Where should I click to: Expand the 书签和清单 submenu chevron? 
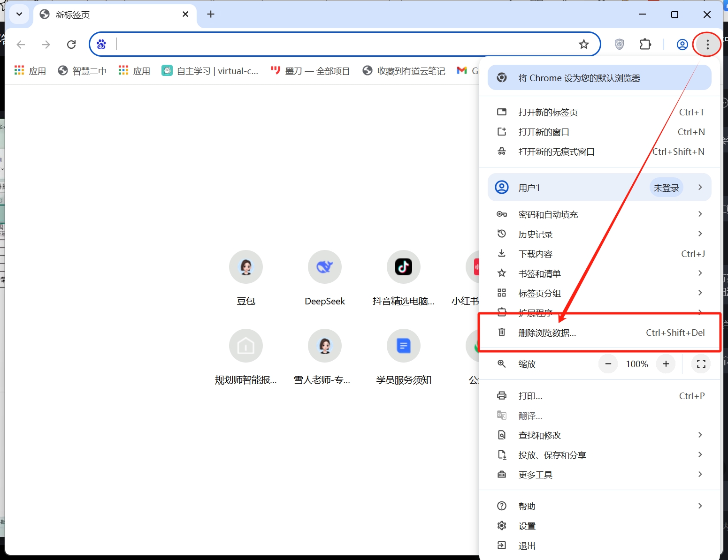[700, 273]
